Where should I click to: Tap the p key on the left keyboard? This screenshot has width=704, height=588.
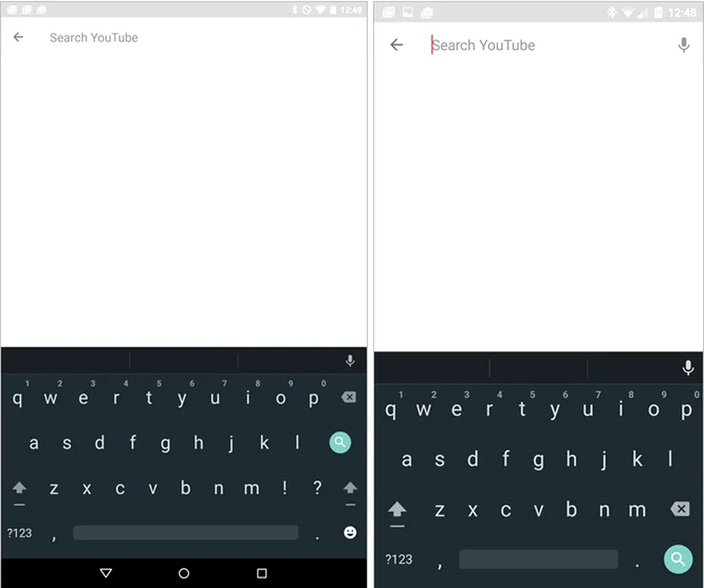tap(313, 398)
